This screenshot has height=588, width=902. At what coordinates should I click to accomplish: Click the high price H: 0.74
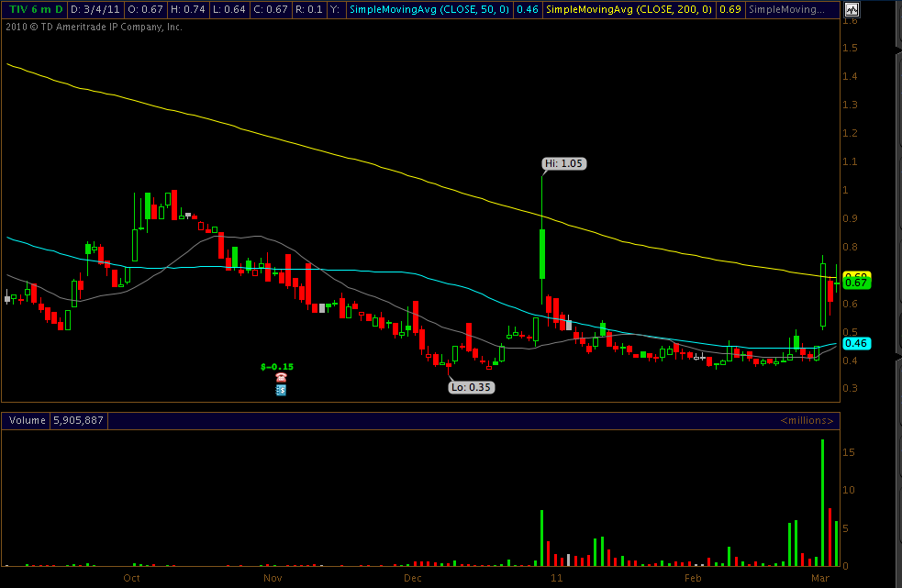pos(187,10)
